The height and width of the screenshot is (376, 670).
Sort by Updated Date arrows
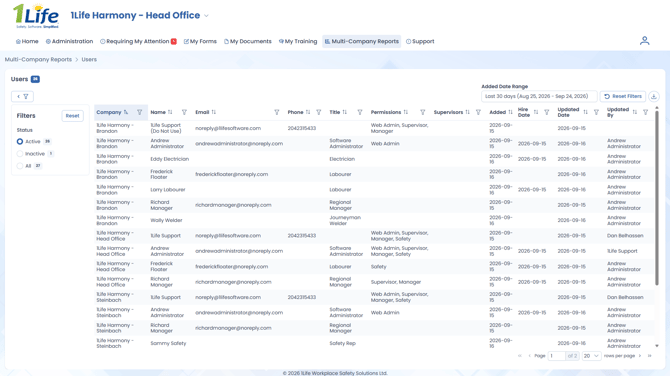point(585,112)
